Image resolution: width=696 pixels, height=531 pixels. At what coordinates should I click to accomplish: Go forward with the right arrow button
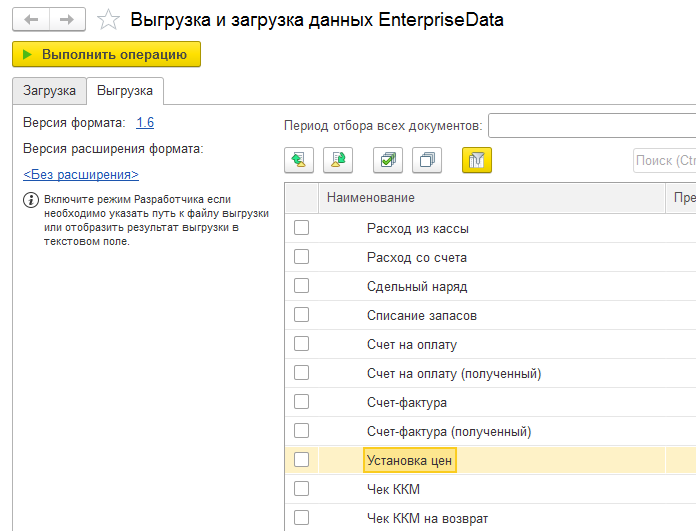[67, 20]
